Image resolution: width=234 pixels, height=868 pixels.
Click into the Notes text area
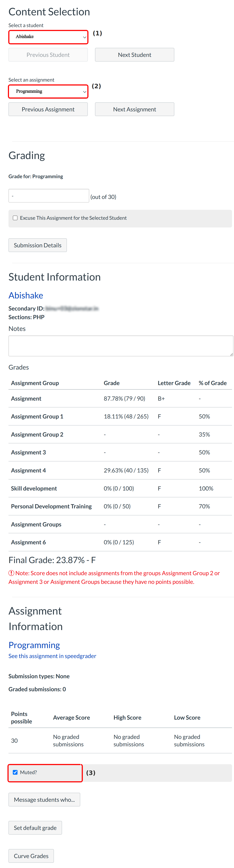point(121,346)
